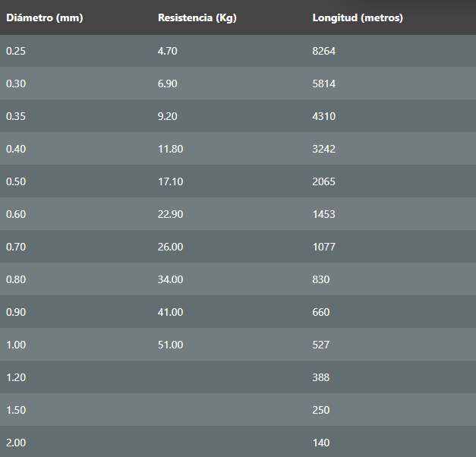Click the 830 length cell

pyautogui.click(x=321, y=279)
